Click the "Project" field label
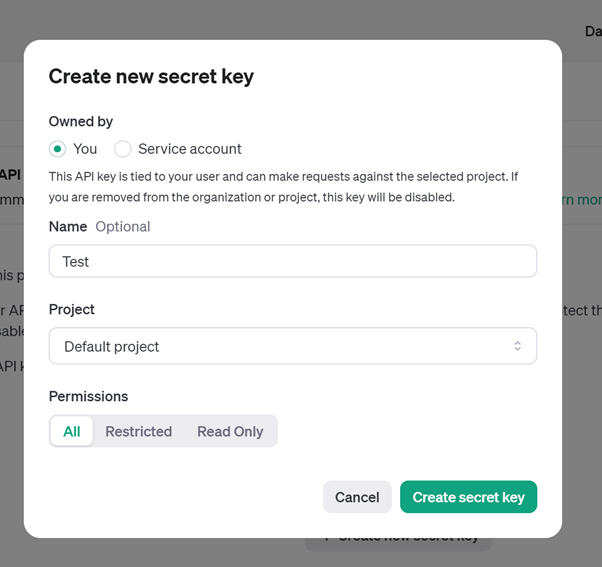 (72, 310)
